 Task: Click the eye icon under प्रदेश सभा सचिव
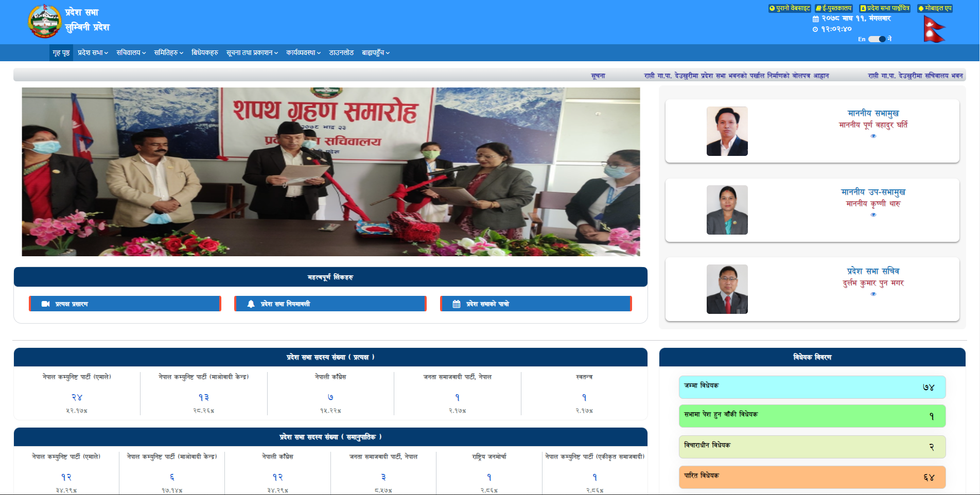point(873,294)
